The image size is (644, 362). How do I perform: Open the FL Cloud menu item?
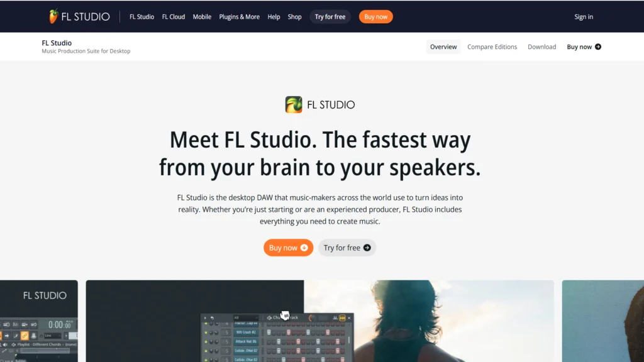click(174, 17)
